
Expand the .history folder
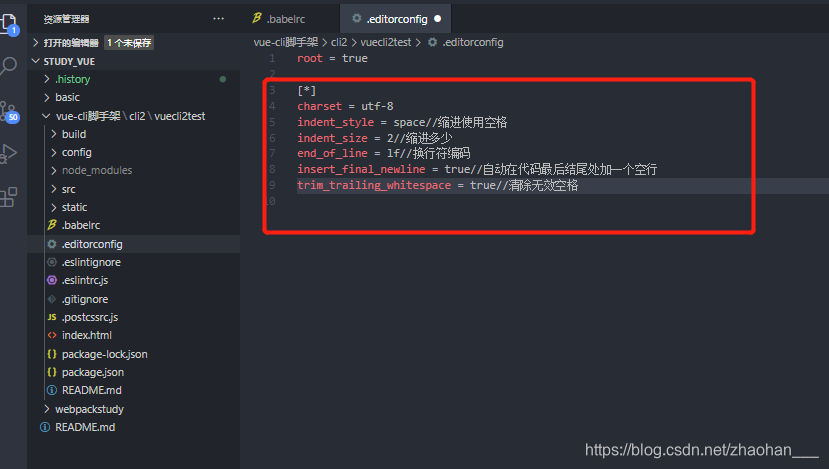pos(47,79)
